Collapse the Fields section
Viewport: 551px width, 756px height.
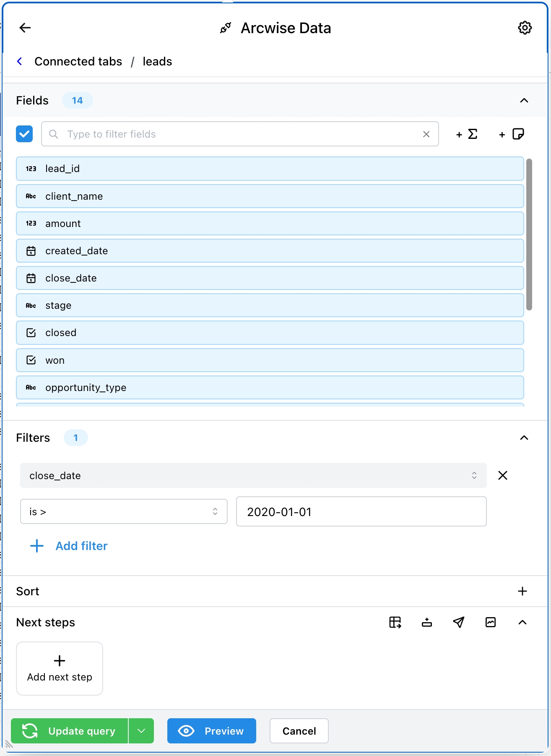point(524,100)
